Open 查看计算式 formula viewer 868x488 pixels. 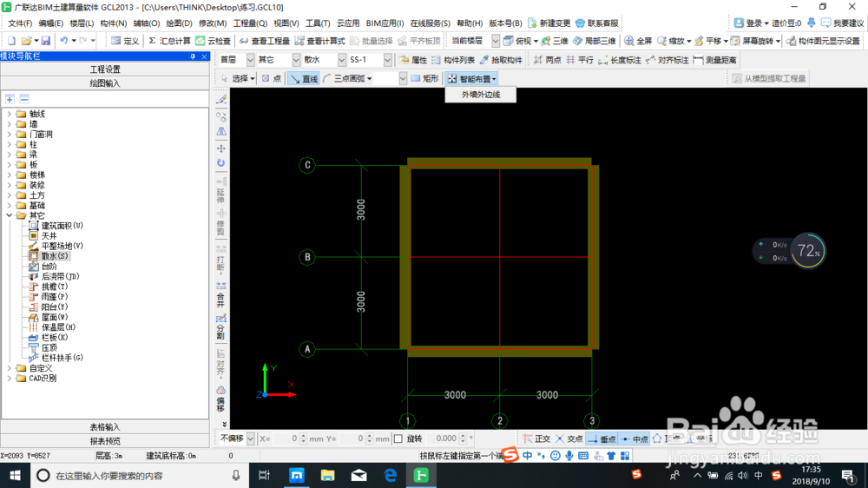[320, 41]
